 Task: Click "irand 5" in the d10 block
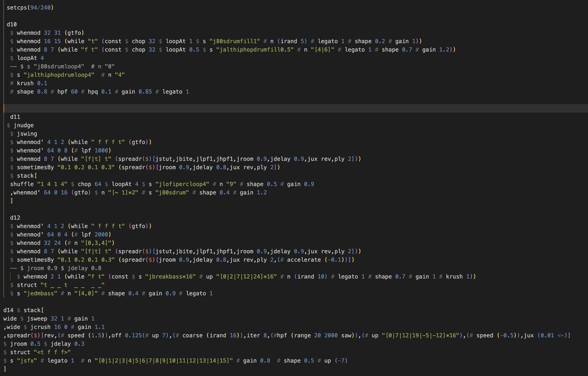pyautogui.click(x=293, y=41)
